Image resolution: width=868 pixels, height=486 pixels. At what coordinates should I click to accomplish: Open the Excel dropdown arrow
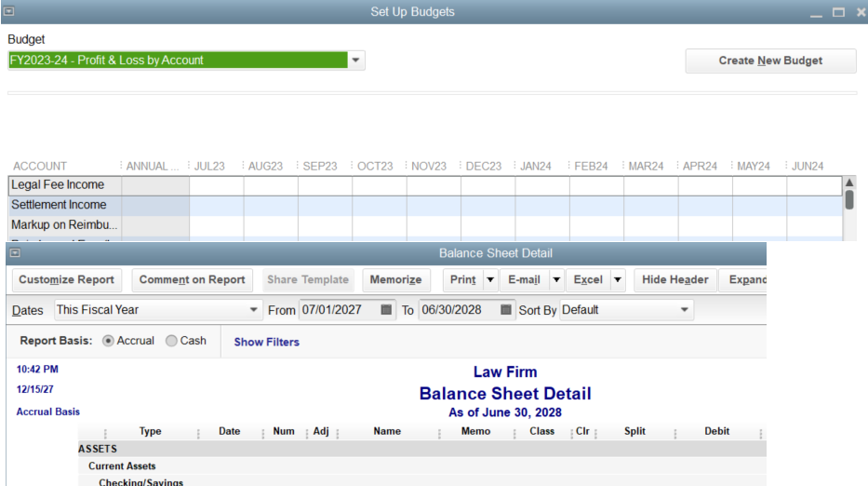(617, 280)
